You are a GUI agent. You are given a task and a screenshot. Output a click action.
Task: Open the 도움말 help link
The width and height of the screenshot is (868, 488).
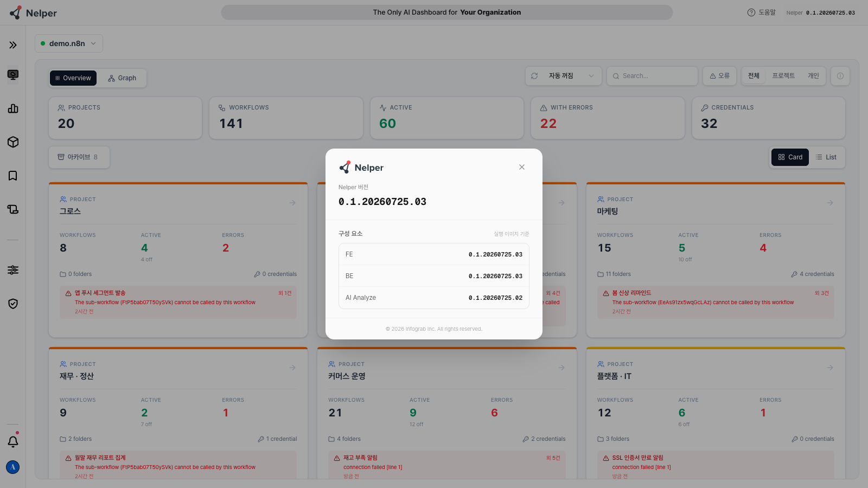[x=762, y=12]
